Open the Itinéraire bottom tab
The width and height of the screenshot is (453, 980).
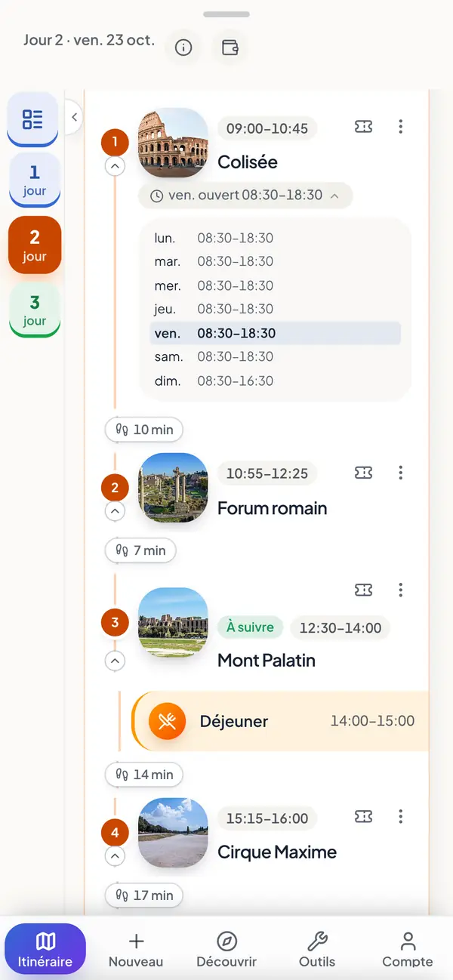[x=45, y=949]
